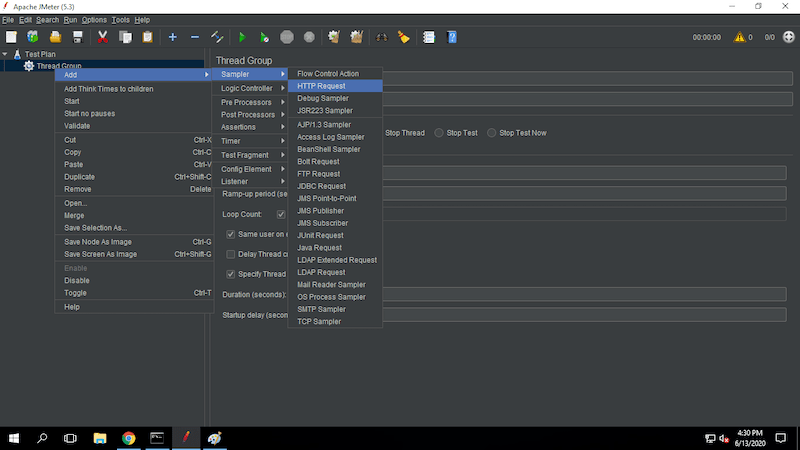
Task: Click the Stop test icon
Action: pos(287,37)
